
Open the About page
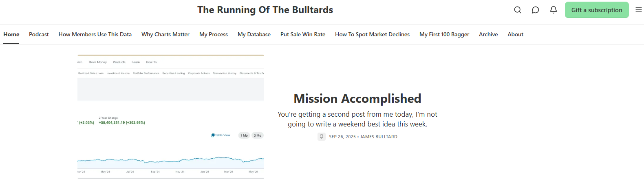click(515, 34)
